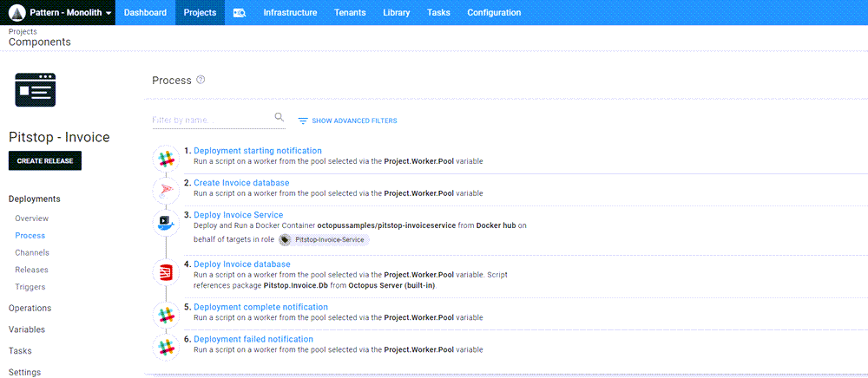This screenshot has height=378, width=868.
Task: Click Slack icon for Deployment failed notification
Action: [x=165, y=346]
